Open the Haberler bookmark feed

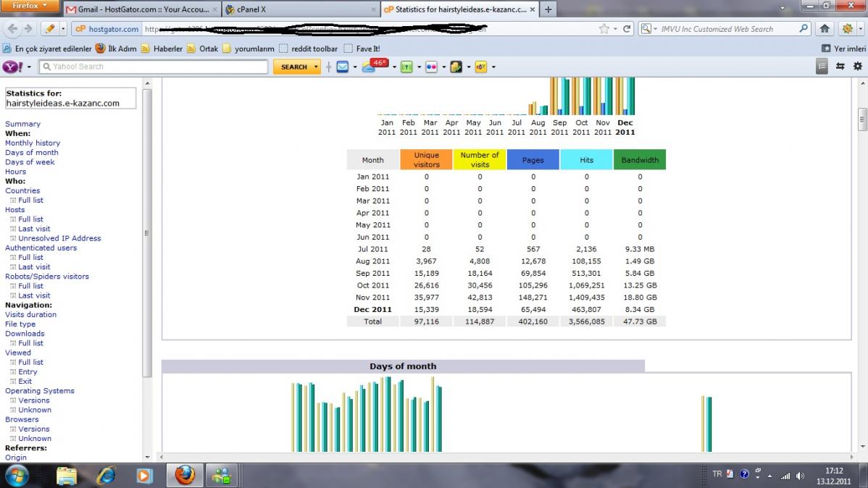click(162, 49)
